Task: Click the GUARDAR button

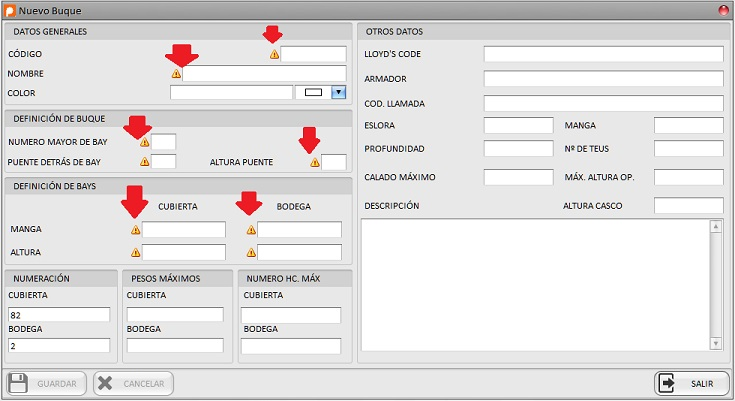Action: pyautogui.click(x=46, y=384)
